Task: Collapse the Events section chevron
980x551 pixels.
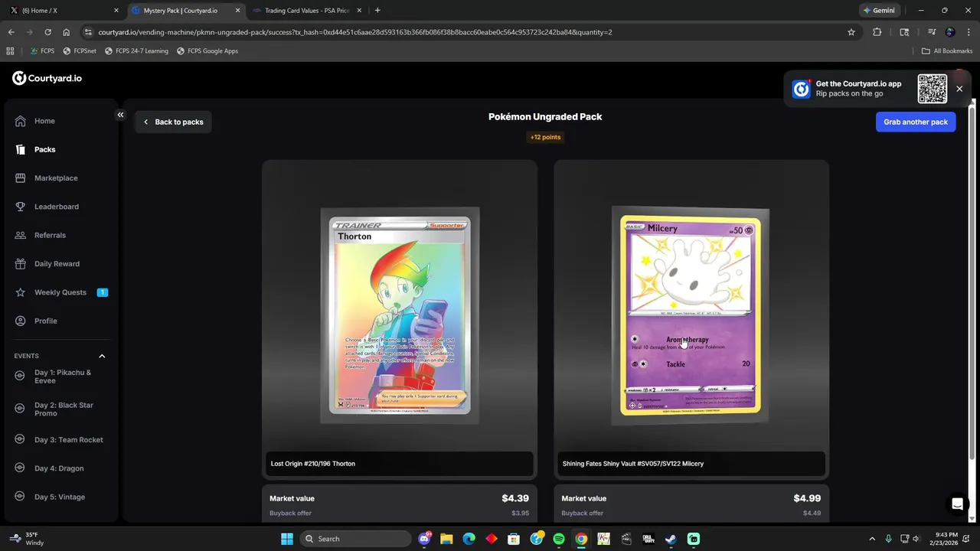Action: click(x=102, y=356)
